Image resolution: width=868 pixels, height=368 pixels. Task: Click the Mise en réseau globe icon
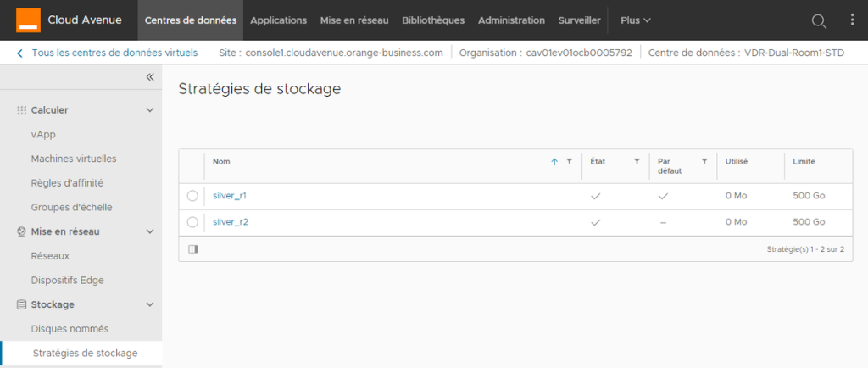[x=21, y=231]
